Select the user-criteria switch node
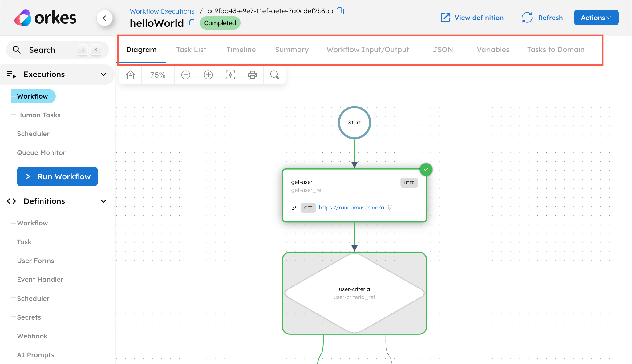Screen dimensions: 632x364 (x=354, y=293)
